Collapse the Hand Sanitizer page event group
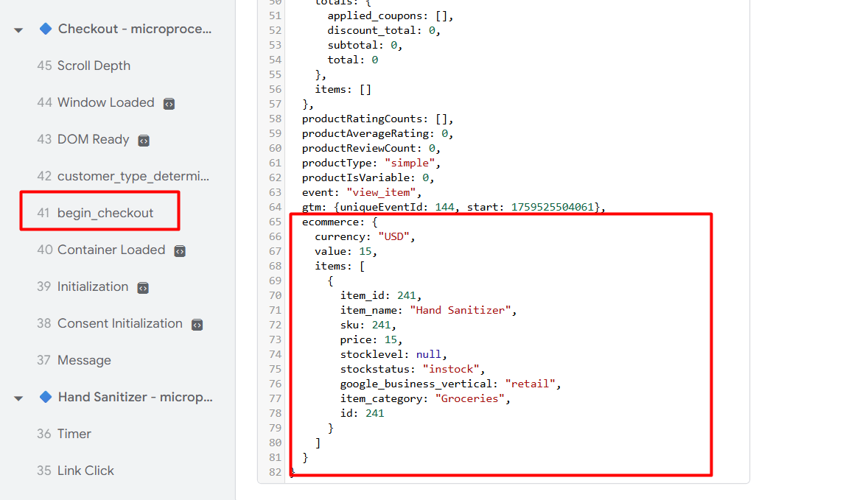The height and width of the screenshot is (500, 868). click(18, 398)
